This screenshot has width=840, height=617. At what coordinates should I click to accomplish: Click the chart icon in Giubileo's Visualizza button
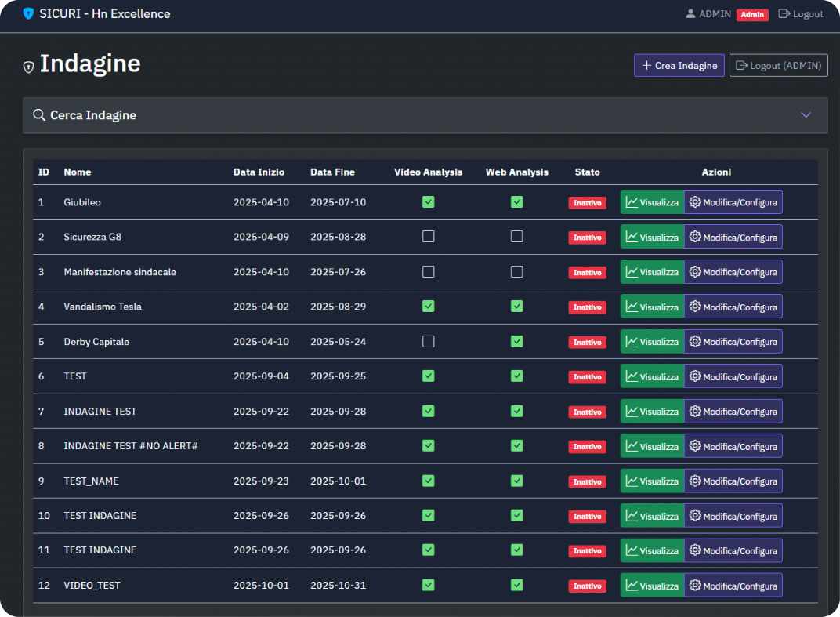point(631,202)
